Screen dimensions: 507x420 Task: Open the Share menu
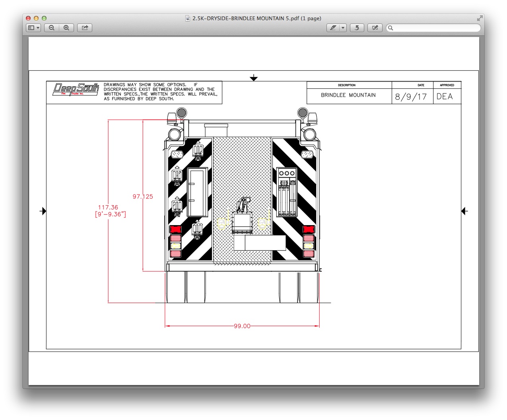coord(85,28)
